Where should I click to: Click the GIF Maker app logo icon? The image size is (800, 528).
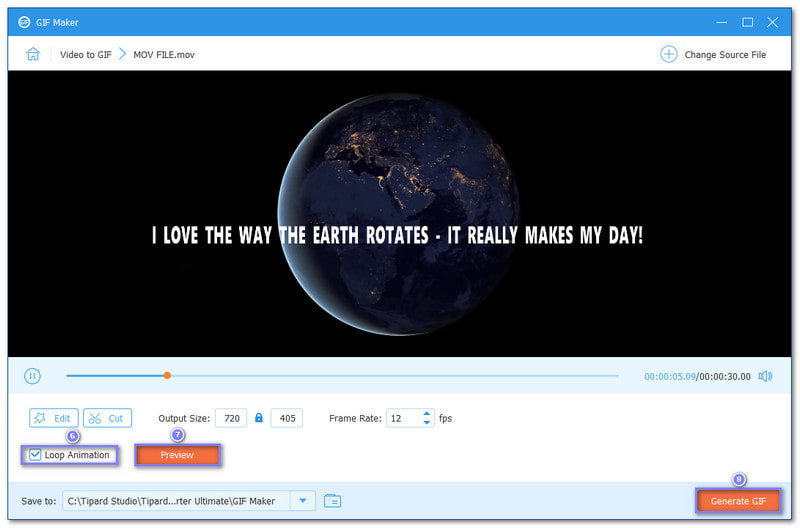tap(24, 22)
